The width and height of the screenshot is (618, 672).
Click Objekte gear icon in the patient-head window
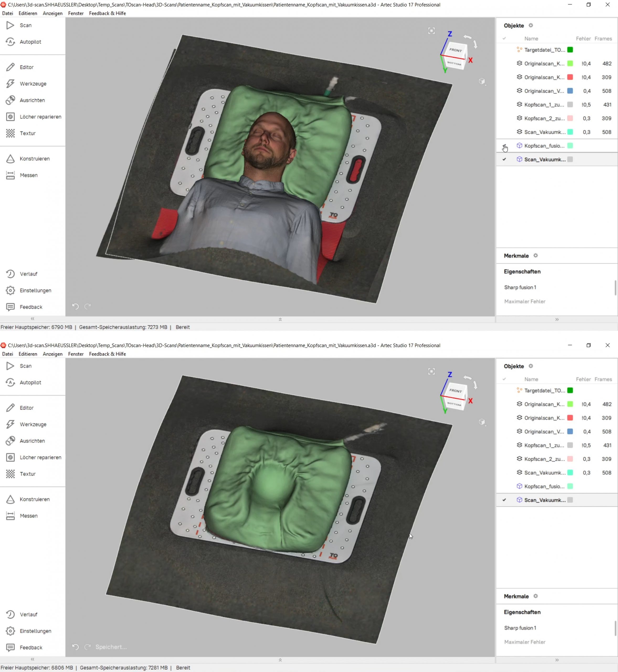pyautogui.click(x=531, y=25)
